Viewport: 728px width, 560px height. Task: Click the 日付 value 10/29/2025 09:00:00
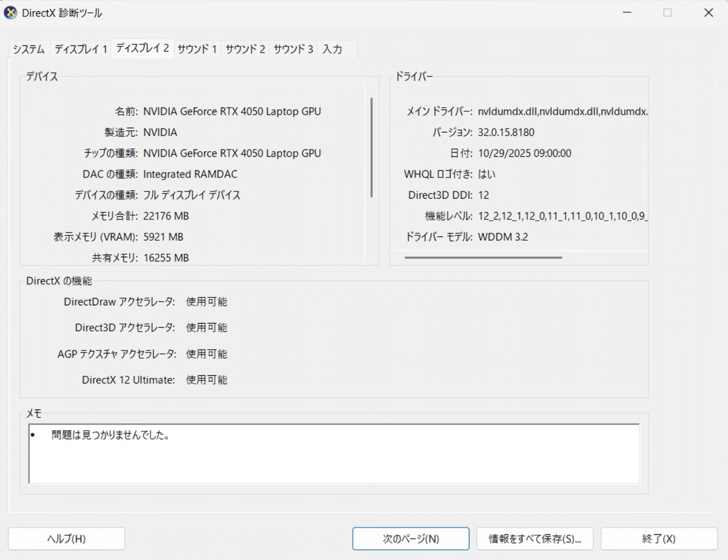point(525,153)
